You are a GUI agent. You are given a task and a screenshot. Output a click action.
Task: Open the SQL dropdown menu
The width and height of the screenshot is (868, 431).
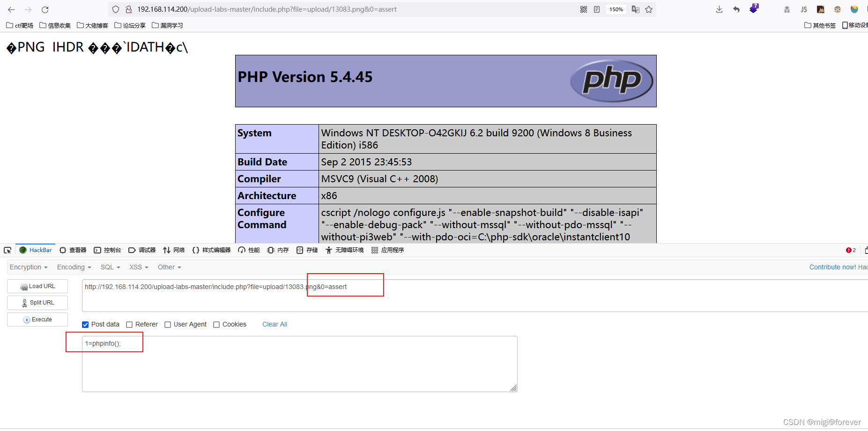pos(110,267)
